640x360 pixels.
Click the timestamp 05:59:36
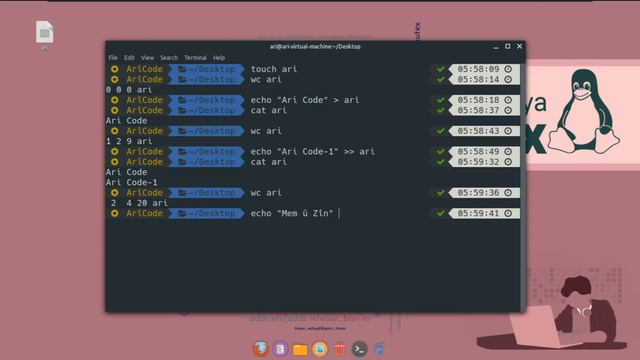(478, 193)
